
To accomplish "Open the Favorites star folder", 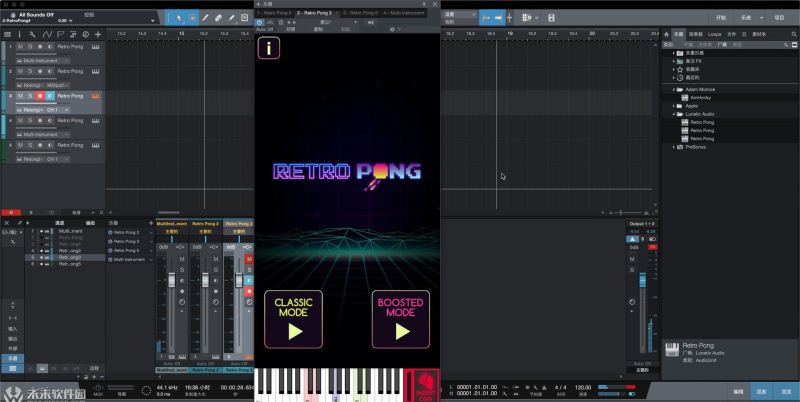I will coord(680,69).
